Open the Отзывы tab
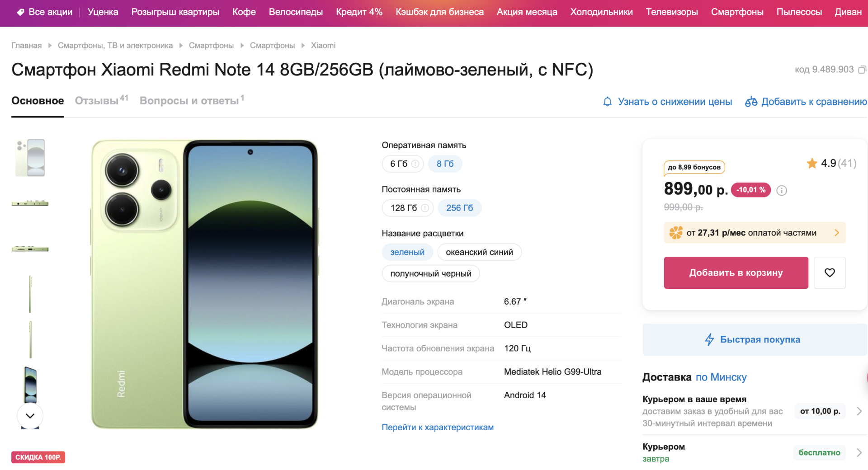This screenshot has height=470, width=868. point(97,101)
